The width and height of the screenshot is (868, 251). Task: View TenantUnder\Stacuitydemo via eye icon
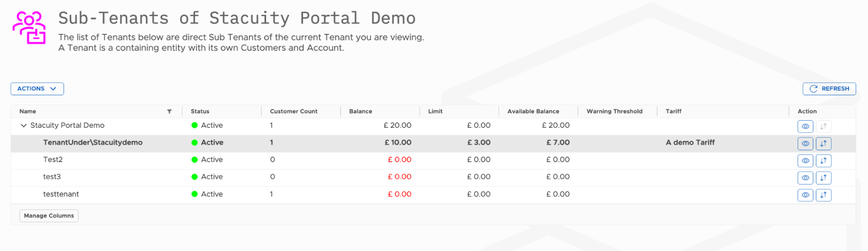pos(805,143)
